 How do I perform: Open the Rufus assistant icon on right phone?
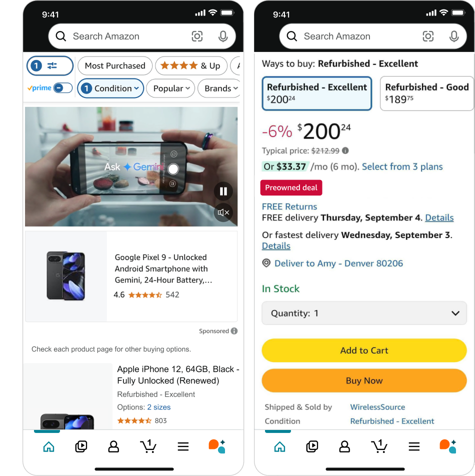pos(448,446)
